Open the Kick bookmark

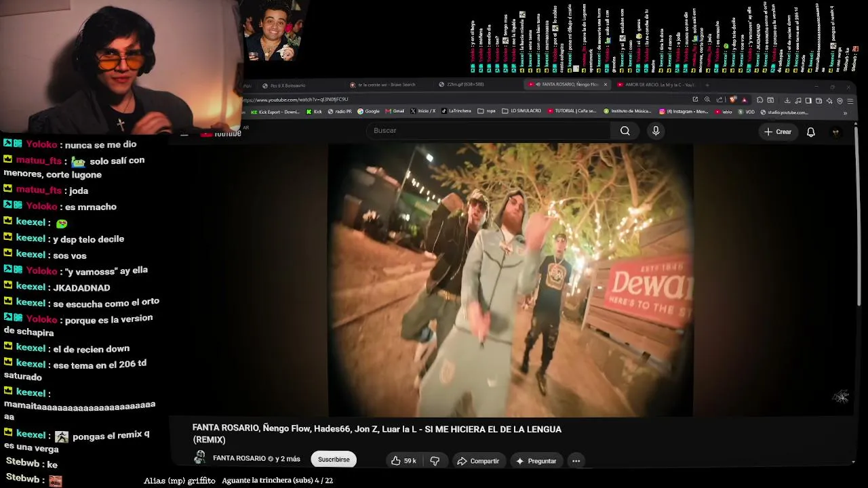click(314, 111)
